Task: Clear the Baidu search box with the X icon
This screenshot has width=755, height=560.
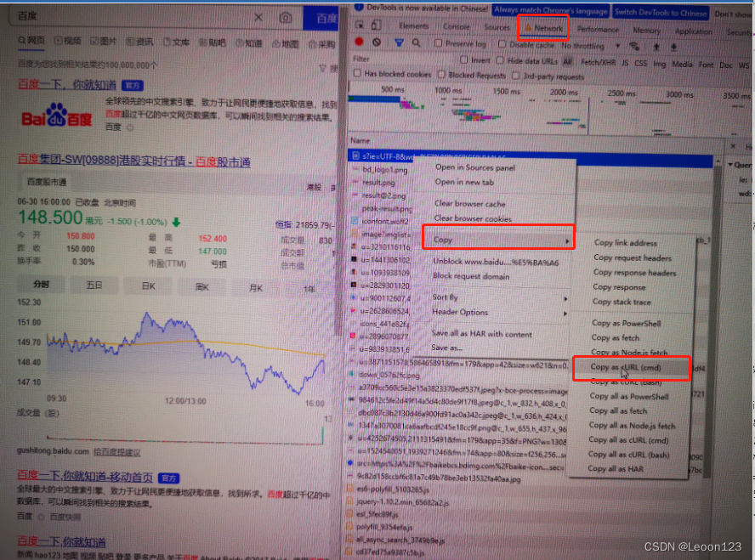Action: (x=258, y=17)
